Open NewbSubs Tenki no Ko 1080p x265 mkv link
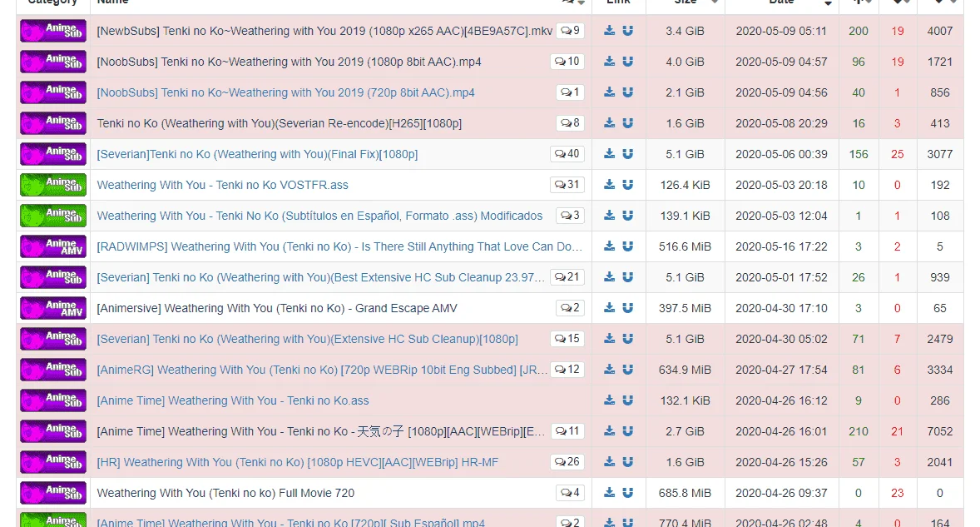The height and width of the screenshot is (527, 980). [324, 31]
